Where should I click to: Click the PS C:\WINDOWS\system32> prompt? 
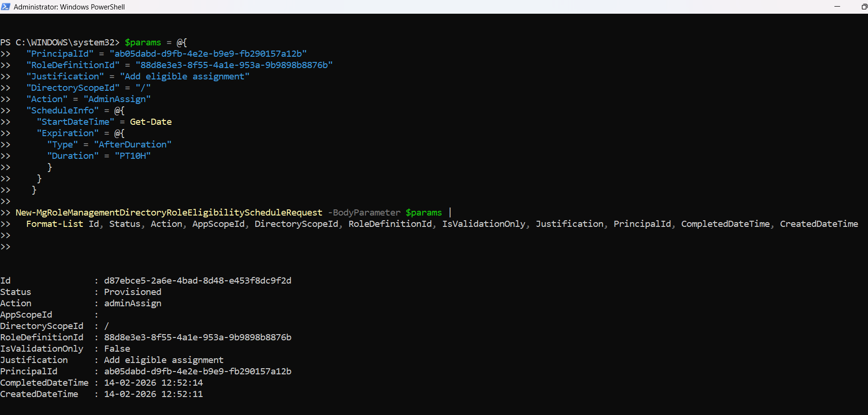pyautogui.click(x=60, y=43)
